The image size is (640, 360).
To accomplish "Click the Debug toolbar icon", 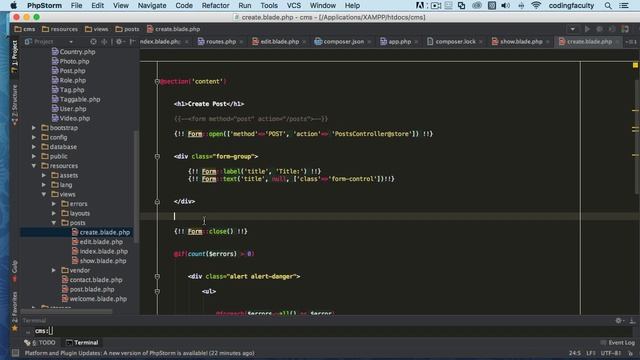I will 599,29.
